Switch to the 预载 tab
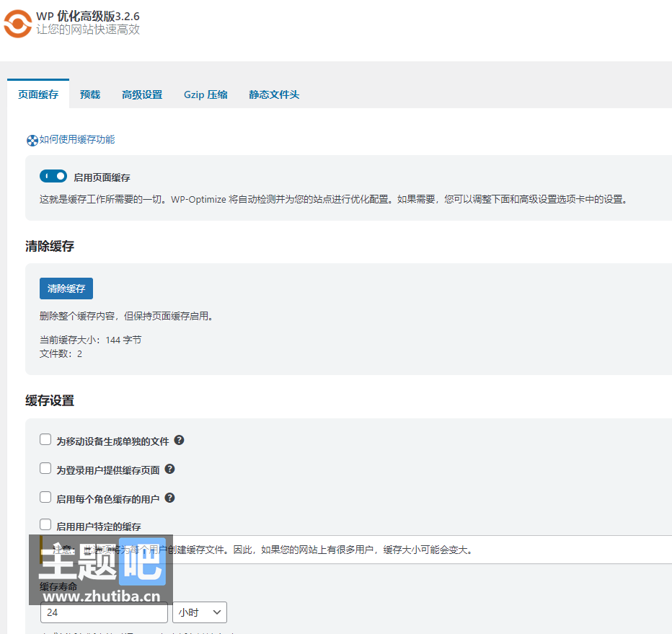The image size is (672, 634). 90,94
